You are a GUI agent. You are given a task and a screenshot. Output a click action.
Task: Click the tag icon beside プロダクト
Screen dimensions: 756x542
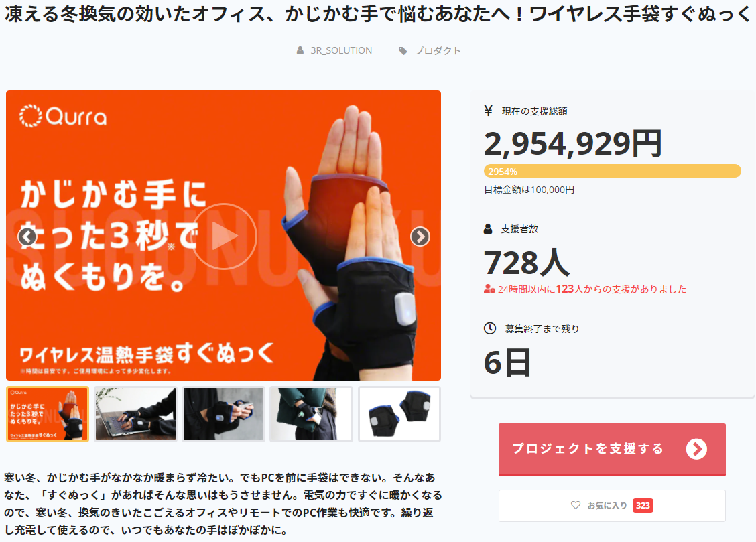403,51
